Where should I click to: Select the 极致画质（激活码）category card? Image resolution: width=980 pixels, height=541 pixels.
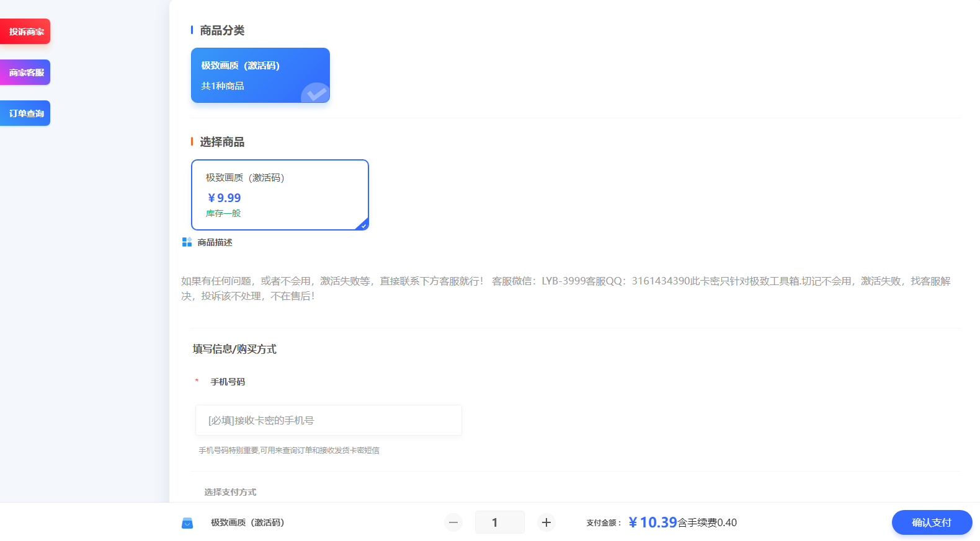tap(261, 75)
